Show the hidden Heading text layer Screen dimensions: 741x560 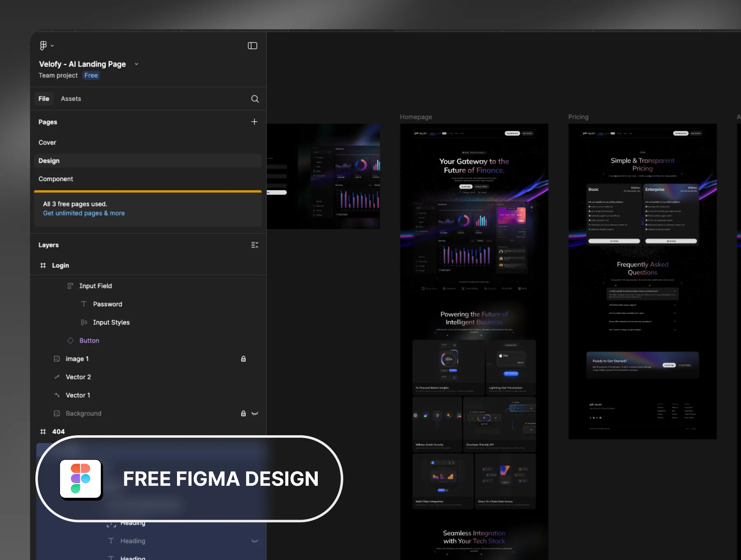click(x=255, y=541)
